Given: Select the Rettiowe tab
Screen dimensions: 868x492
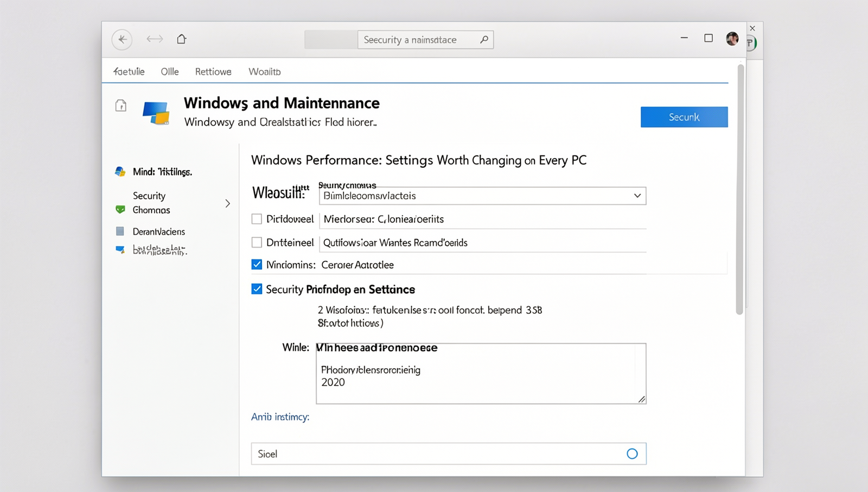Looking at the screenshot, I should (x=213, y=71).
